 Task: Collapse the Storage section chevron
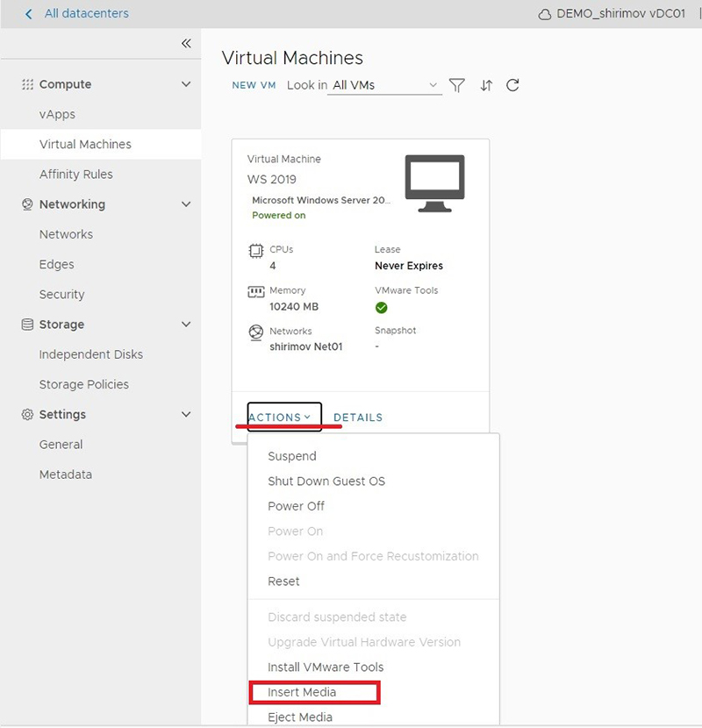coord(186,325)
